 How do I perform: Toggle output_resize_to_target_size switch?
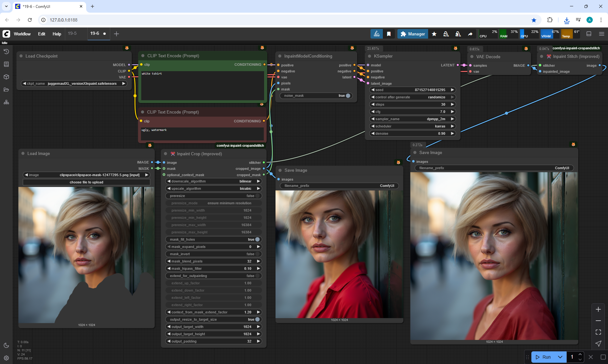coord(257,319)
